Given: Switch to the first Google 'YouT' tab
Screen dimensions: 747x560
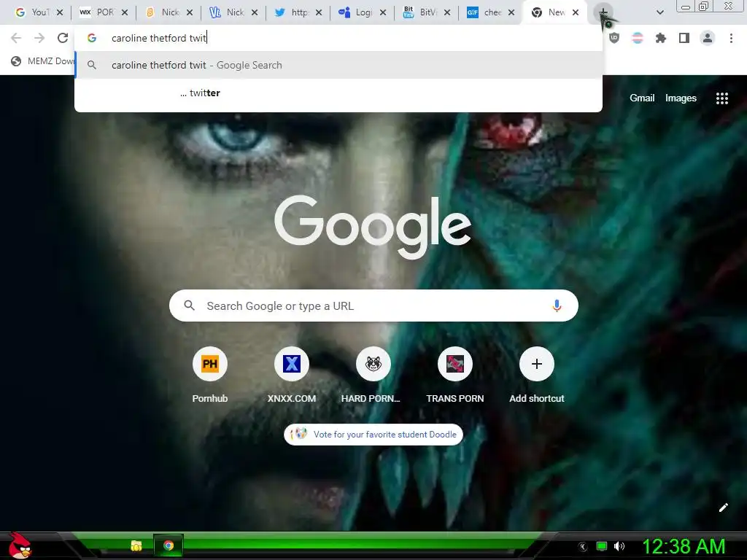Looking at the screenshot, I should pyautogui.click(x=39, y=12).
